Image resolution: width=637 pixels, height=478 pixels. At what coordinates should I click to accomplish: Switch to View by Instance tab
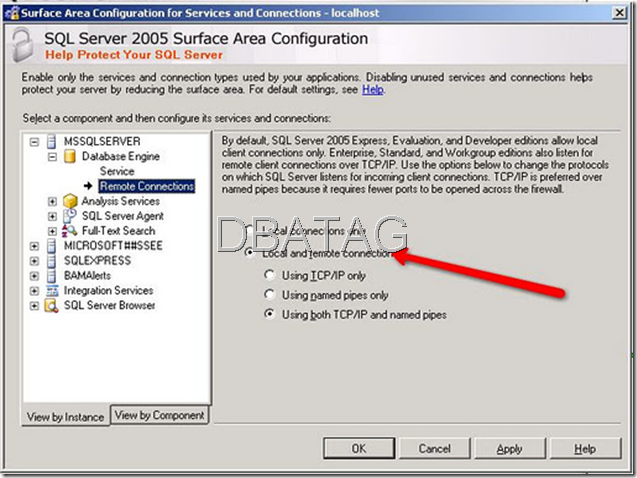(65, 417)
